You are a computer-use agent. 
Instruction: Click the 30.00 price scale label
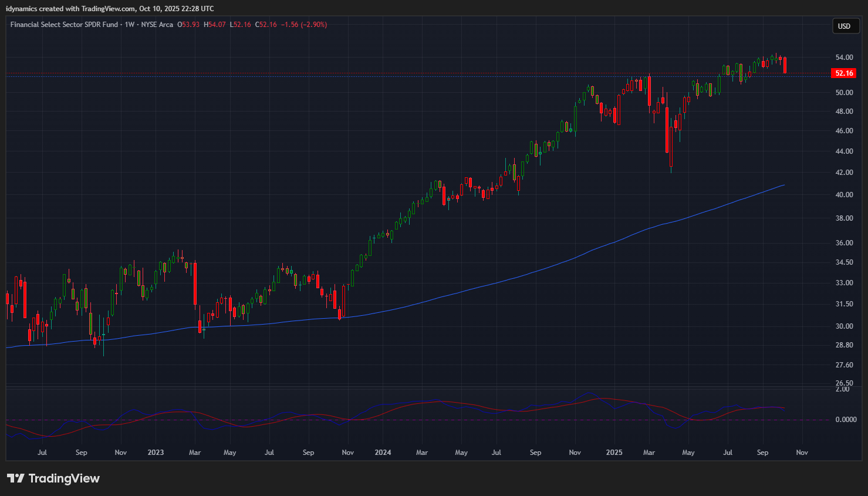click(x=844, y=326)
